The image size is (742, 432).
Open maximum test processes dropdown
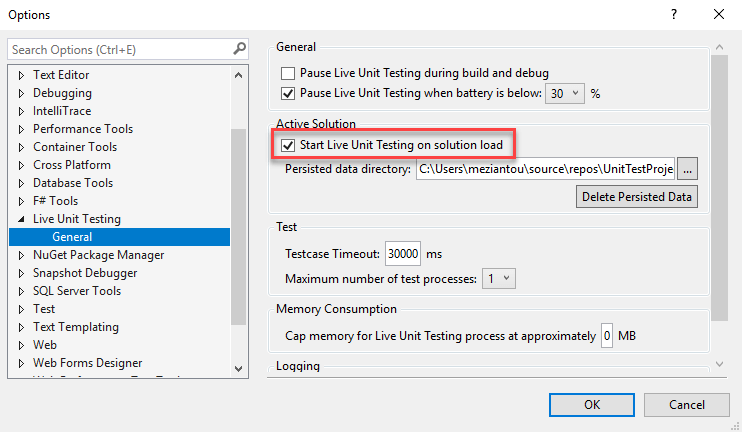pyautogui.click(x=499, y=278)
